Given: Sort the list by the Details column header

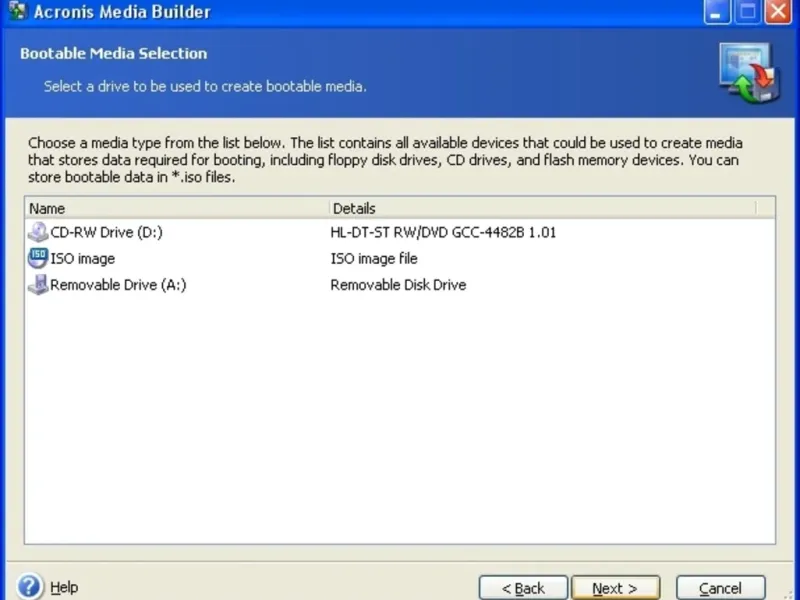Looking at the screenshot, I should coord(542,208).
